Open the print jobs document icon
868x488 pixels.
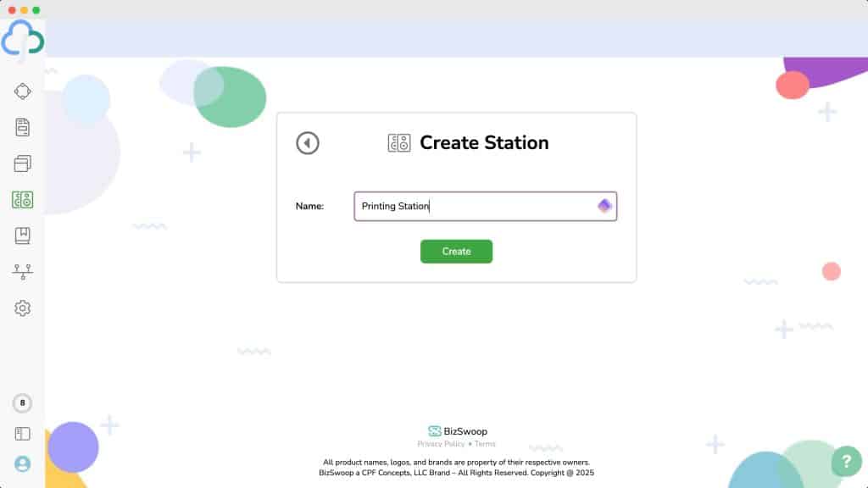click(x=23, y=127)
